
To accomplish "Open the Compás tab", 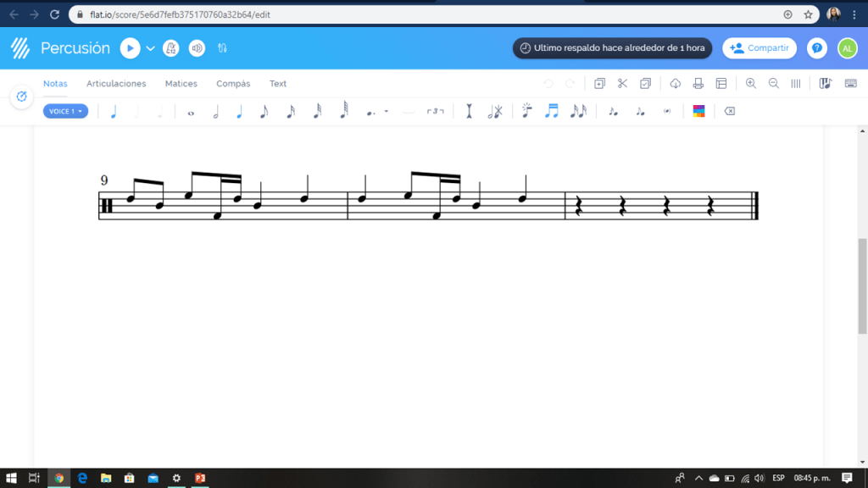I will (233, 84).
